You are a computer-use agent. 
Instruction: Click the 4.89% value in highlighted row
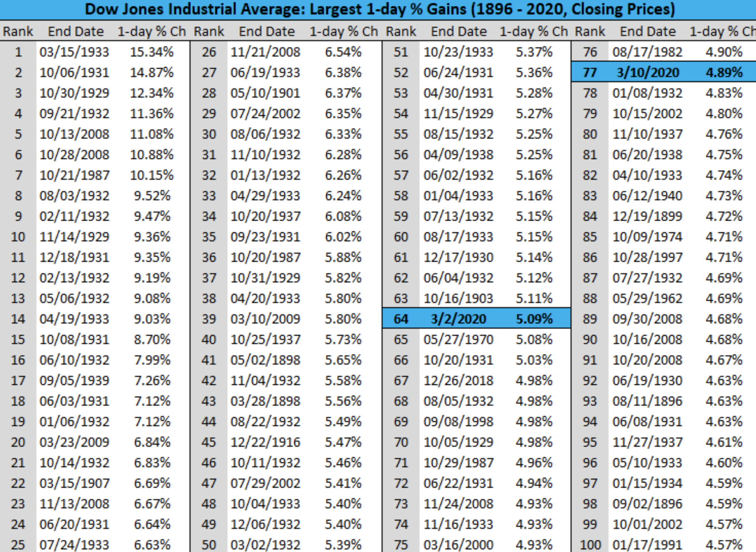click(724, 72)
